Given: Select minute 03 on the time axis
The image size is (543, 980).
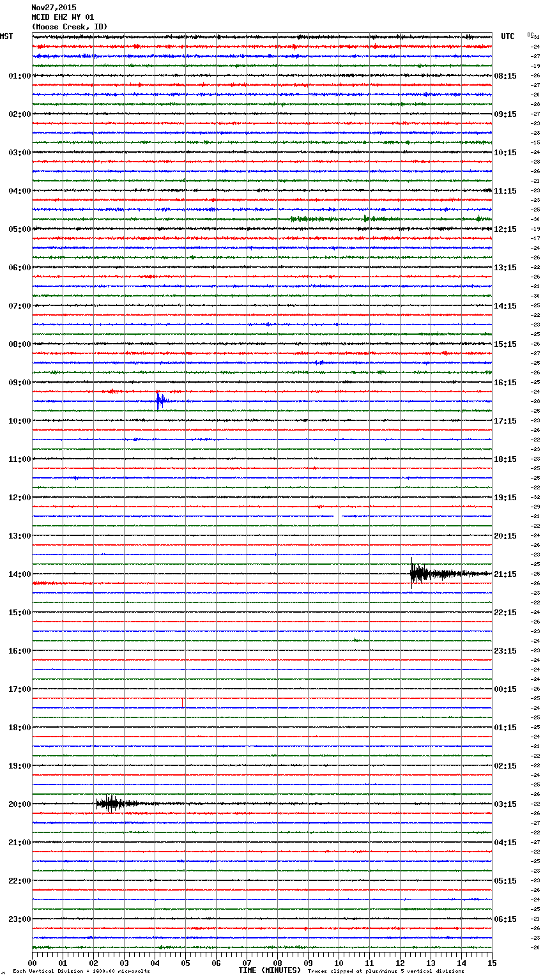Looking at the screenshot, I should (125, 963).
